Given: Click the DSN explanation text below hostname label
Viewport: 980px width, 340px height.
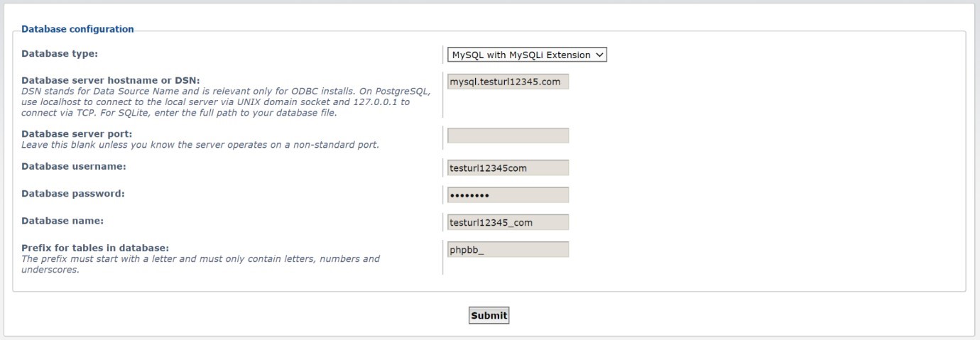Looking at the screenshot, I should pyautogui.click(x=225, y=102).
